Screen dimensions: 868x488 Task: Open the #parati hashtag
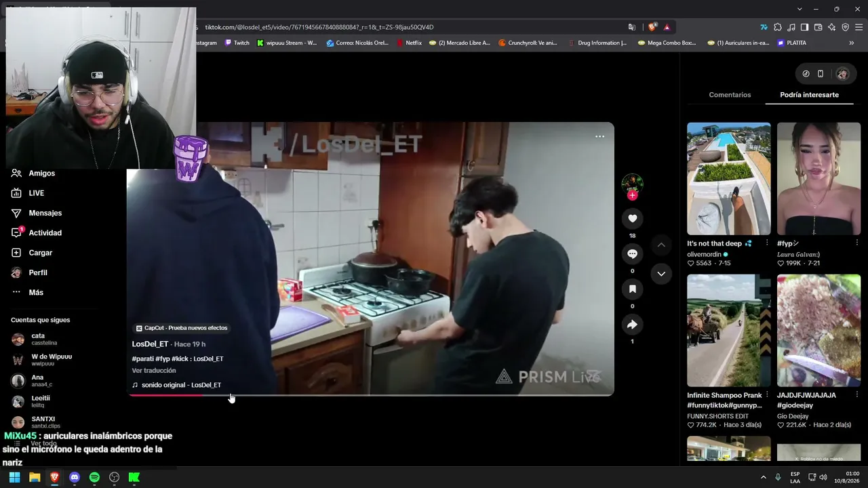tap(142, 359)
